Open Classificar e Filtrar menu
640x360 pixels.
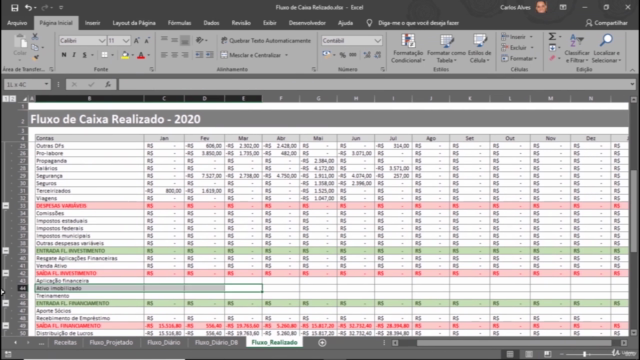coord(577,49)
